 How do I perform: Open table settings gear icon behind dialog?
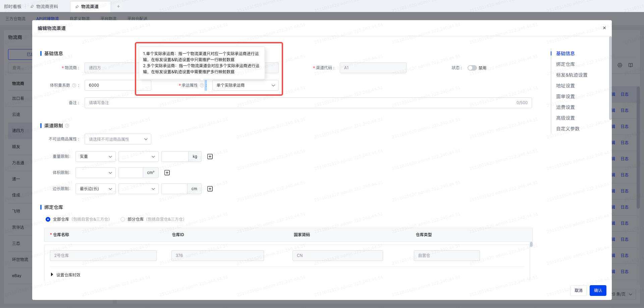coord(620,65)
